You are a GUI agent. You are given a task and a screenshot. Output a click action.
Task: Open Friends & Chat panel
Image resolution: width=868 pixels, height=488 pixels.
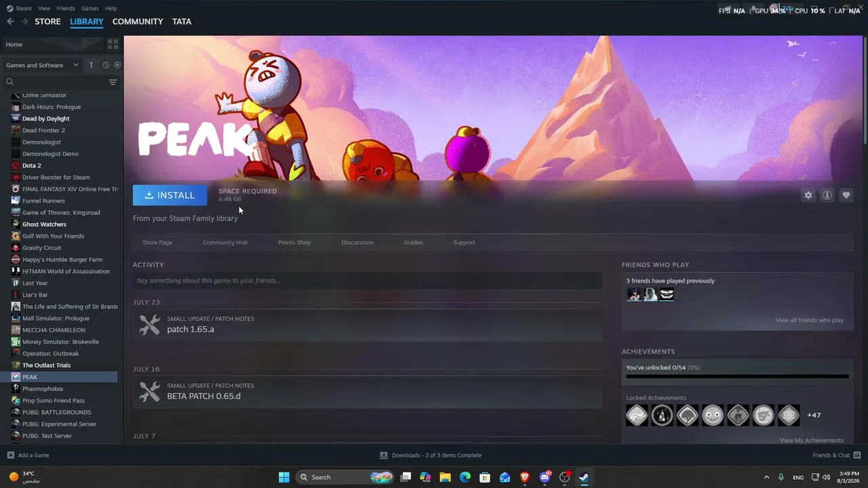837,455
